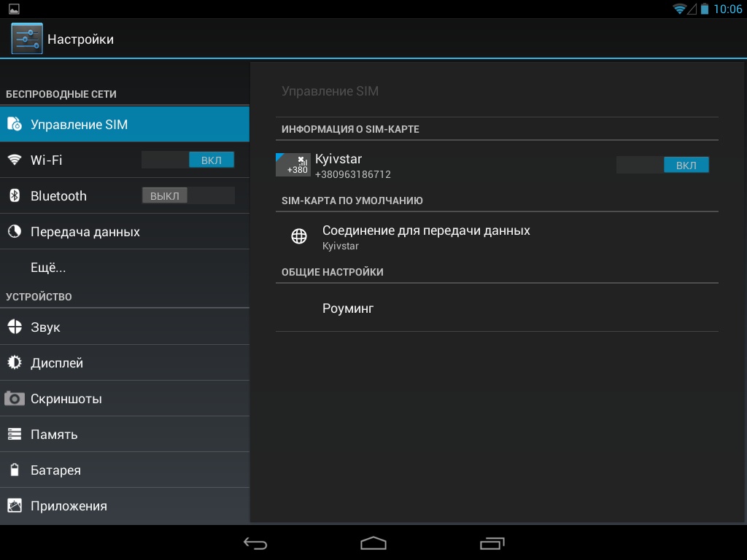Turn off the Wi-Fi switch
This screenshot has width=747, height=560.
coord(188,160)
